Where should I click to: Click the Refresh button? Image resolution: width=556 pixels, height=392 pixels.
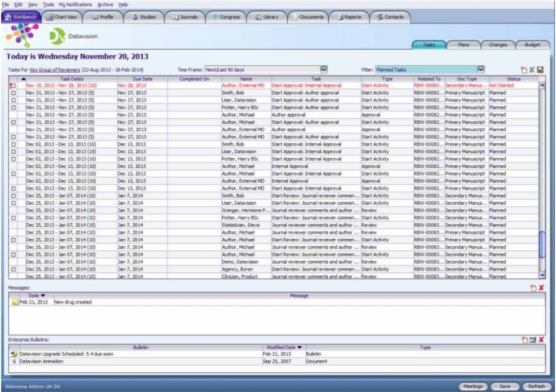pyautogui.click(x=536, y=387)
